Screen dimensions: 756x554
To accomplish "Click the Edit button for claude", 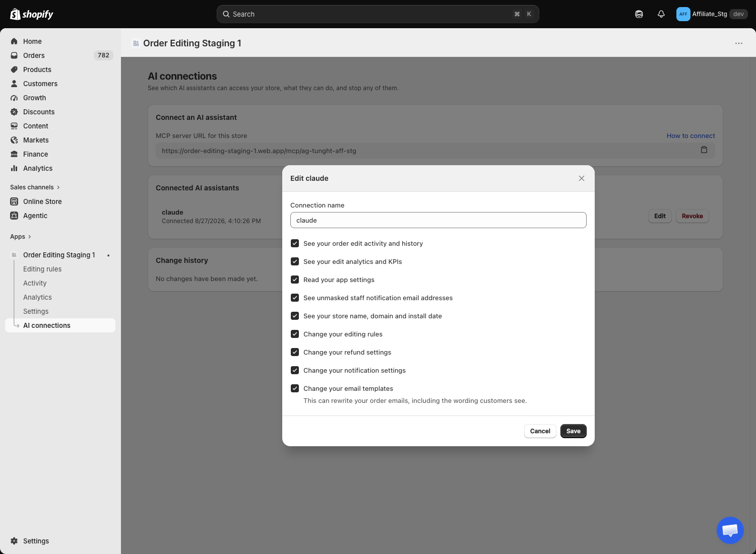I will pos(660,216).
